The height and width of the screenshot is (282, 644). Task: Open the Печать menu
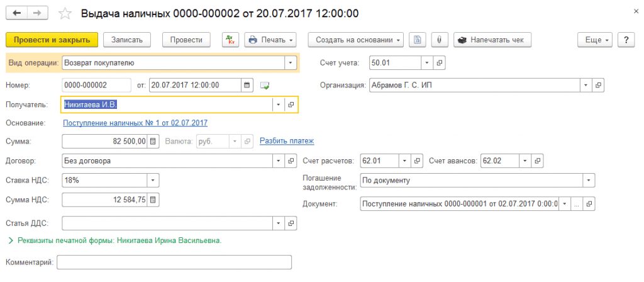(x=270, y=40)
